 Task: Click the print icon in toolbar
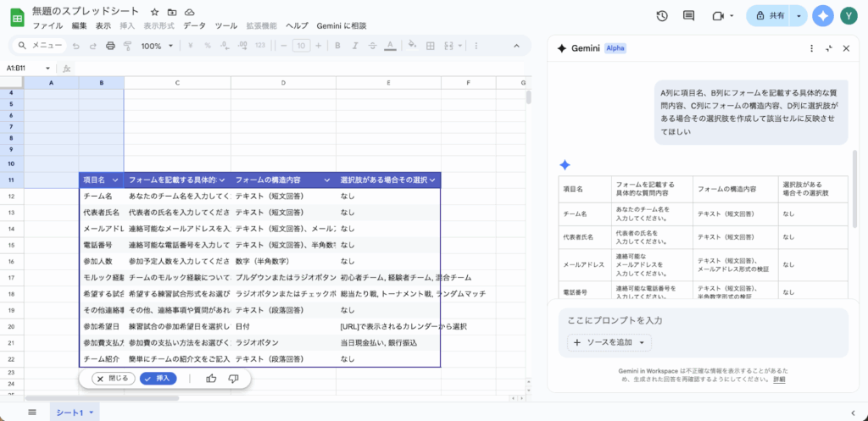click(x=109, y=46)
